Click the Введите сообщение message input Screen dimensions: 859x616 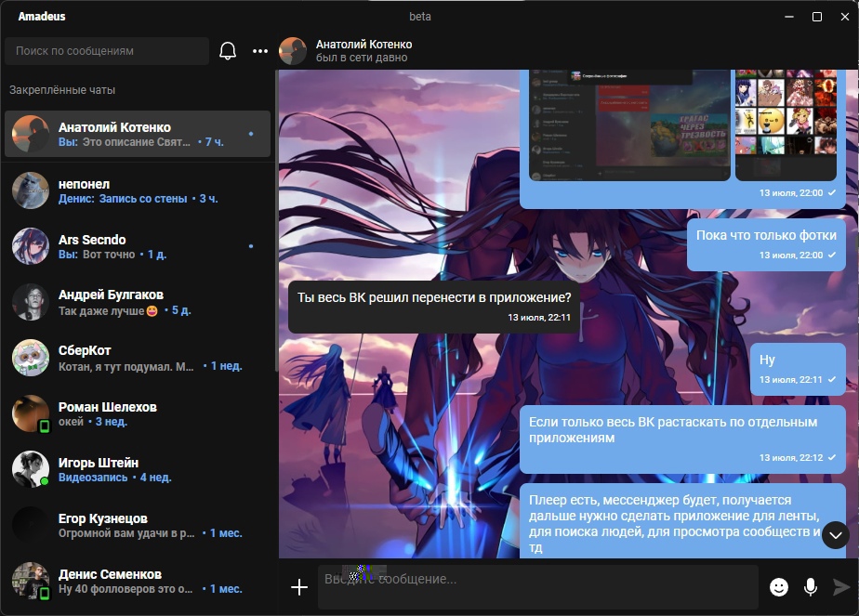coord(538,587)
